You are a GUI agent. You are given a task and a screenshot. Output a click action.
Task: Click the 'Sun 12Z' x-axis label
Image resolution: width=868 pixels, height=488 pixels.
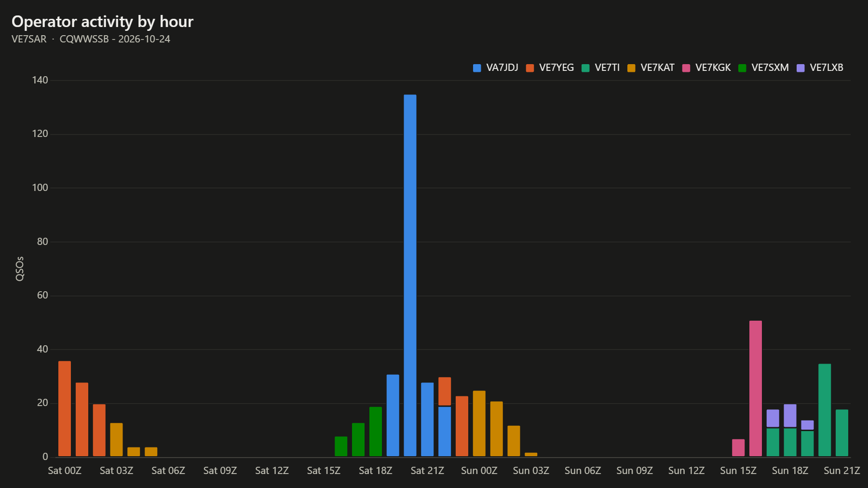point(687,471)
